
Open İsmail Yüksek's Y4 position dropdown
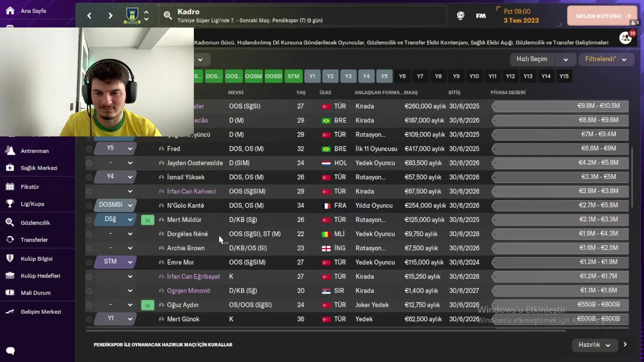[115, 176]
